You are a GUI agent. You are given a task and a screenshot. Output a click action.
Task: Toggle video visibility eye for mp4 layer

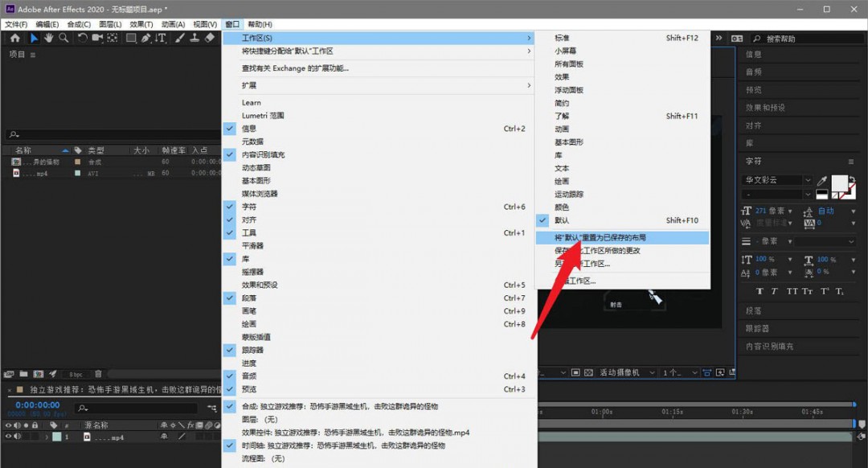click(9, 437)
